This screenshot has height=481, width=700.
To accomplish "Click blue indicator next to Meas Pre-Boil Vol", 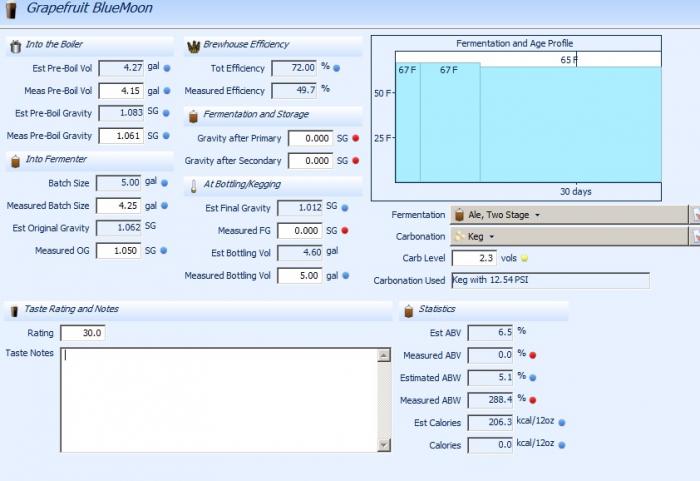I will pyautogui.click(x=167, y=91).
